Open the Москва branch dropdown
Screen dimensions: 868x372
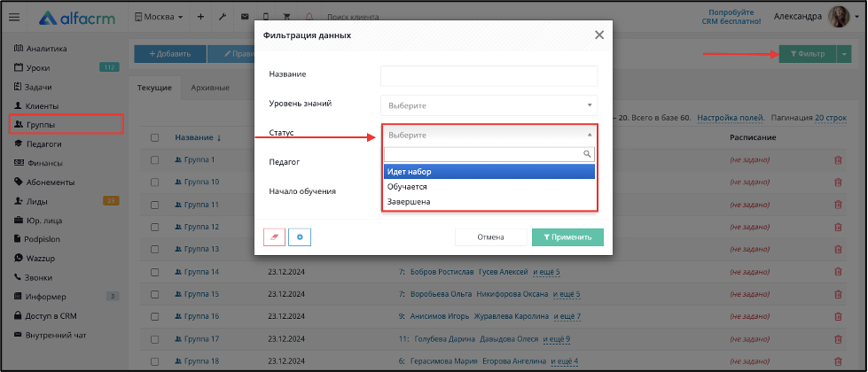[159, 17]
